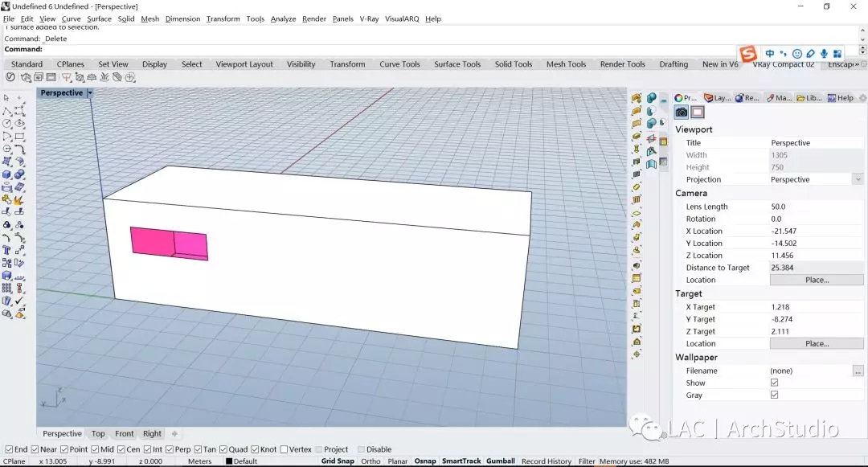This screenshot has width=868, height=467.
Task: Click the black Default layer color swatch
Action: coord(228,461)
